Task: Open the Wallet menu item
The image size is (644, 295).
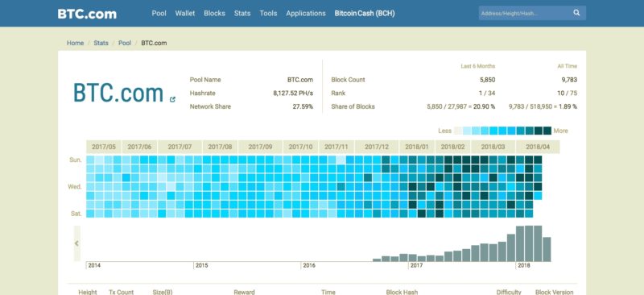Action: click(185, 13)
